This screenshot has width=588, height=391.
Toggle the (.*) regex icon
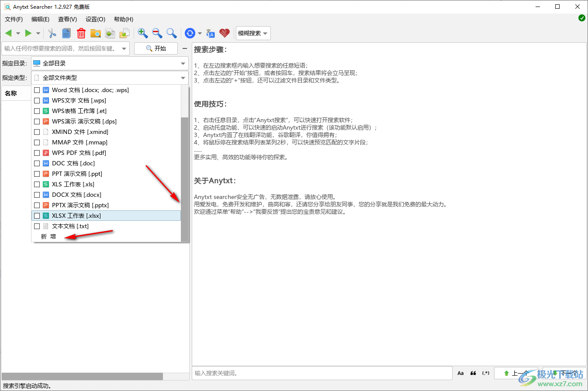pyautogui.click(x=486, y=373)
